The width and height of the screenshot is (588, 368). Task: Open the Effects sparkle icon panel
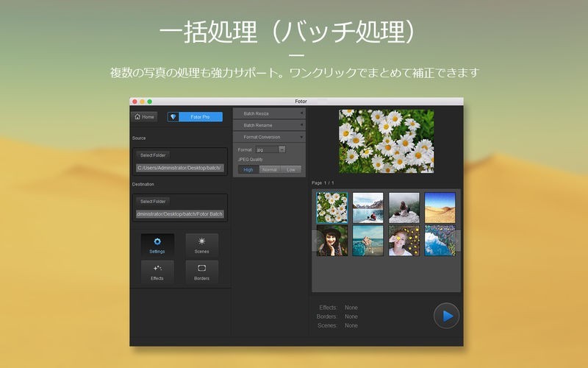click(157, 272)
